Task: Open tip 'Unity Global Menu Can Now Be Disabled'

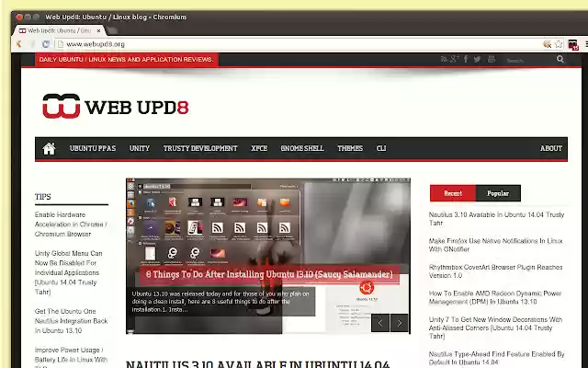Action: coord(68,272)
